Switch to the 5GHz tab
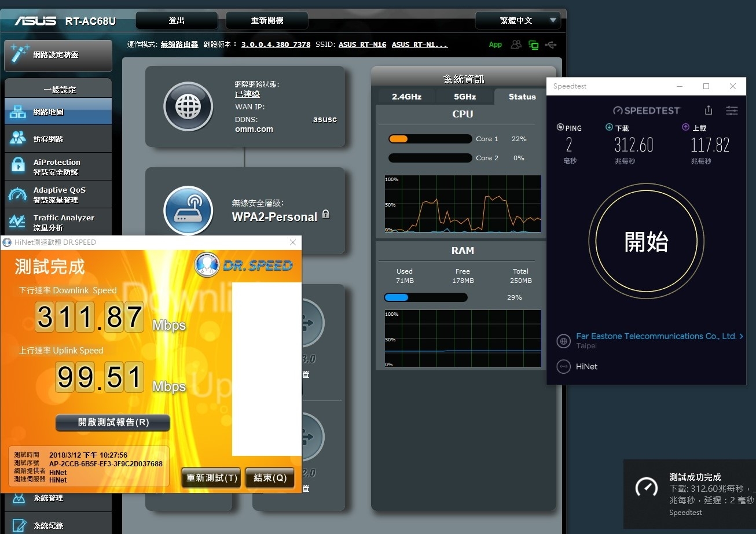 point(465,97)
